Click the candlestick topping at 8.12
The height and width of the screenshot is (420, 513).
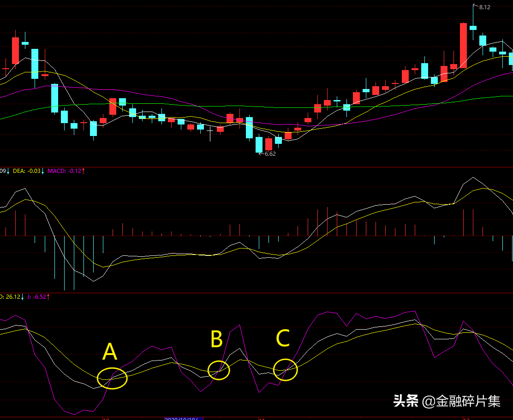point(473,28)
